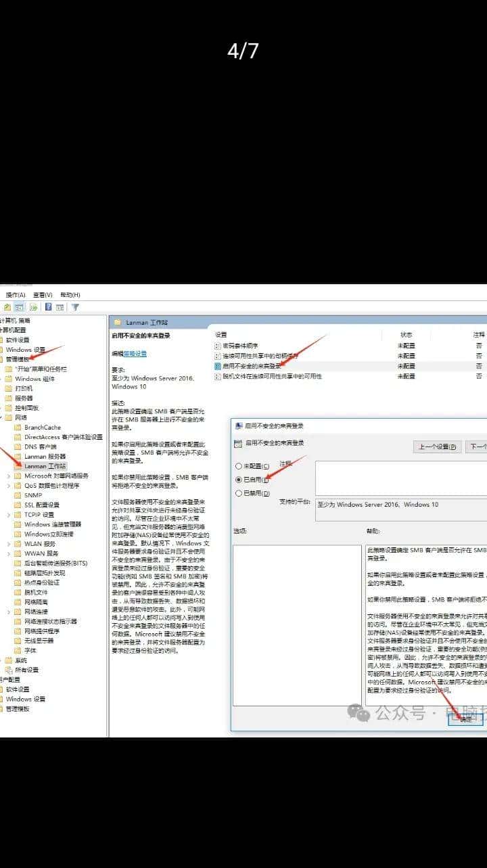Image resolution: width=487 pixels, height=868 pixels.
Task: Click in the 注释 comment text box
Action: click(x=400, y=478)
